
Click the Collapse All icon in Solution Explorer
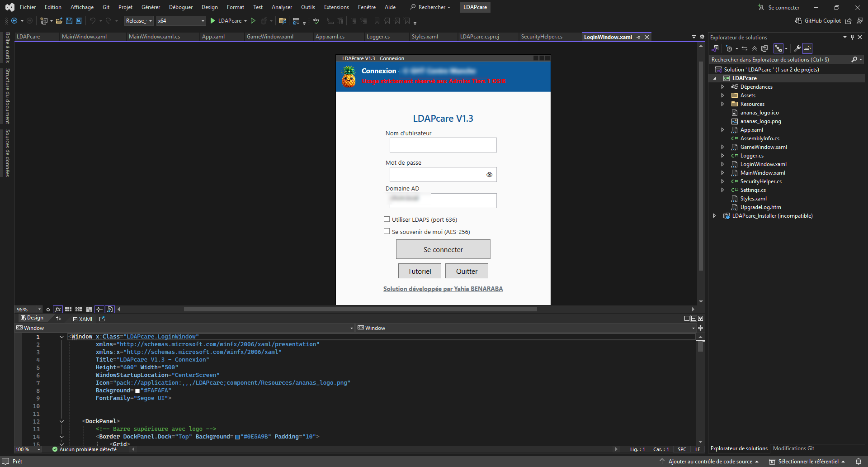755,48
